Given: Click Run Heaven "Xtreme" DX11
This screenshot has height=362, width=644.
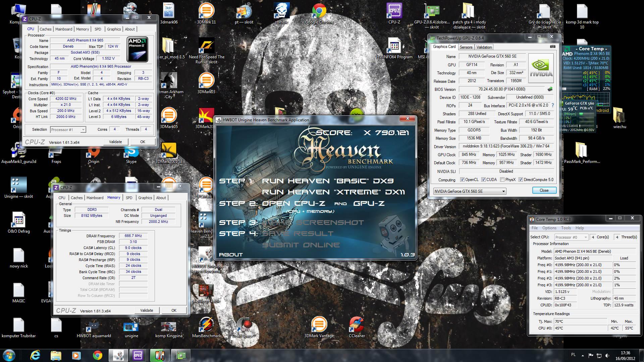Looking at the screenshot, I should pyautogui.click(x=333, y=192).
